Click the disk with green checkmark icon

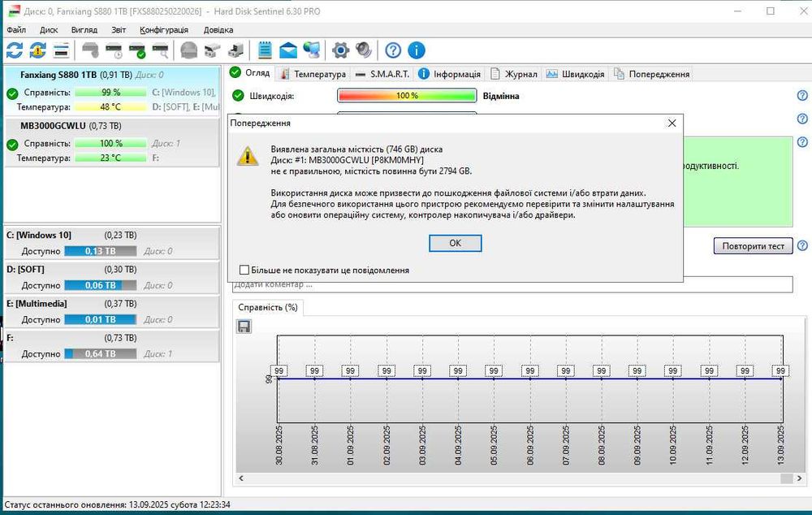(137, 50)
